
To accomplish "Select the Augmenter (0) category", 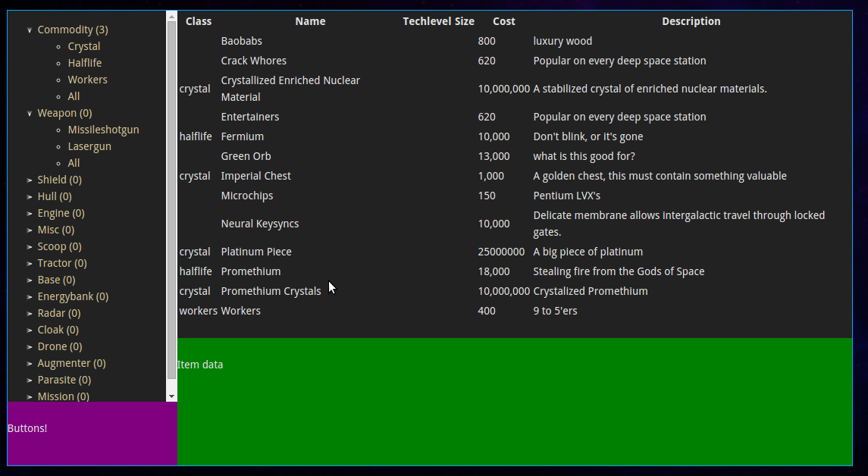I will coord(71,363).
